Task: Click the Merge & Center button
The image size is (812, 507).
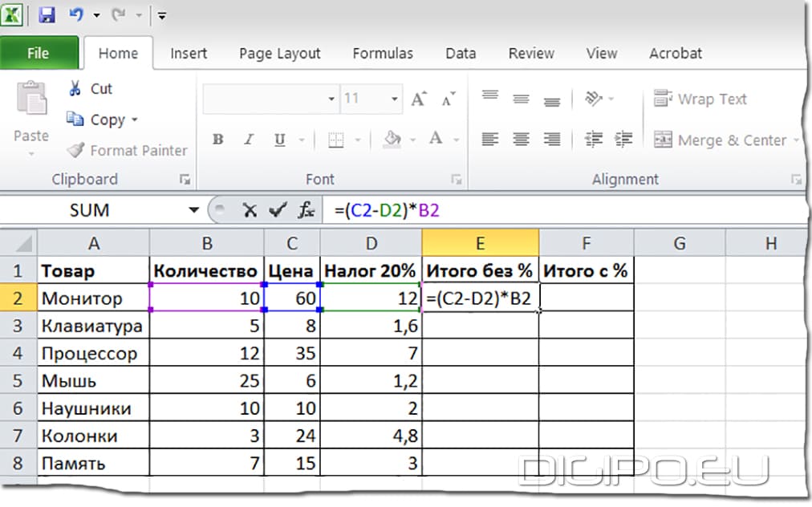Action: pos(720,140)
